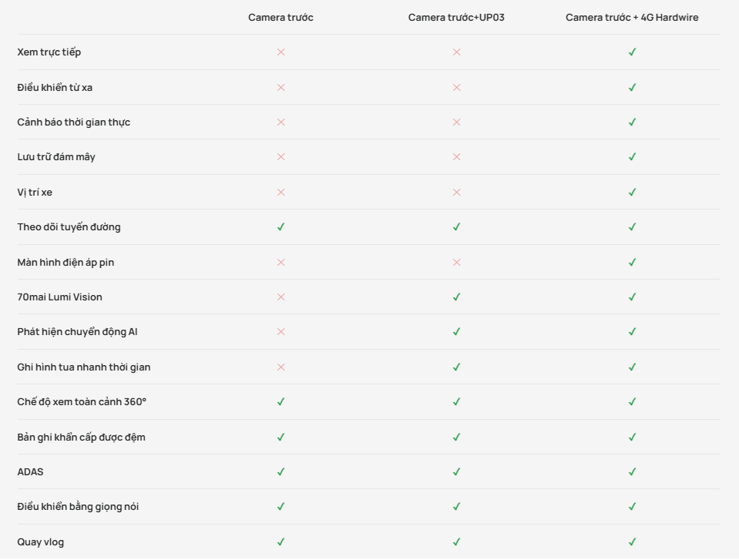Click the red cross for Xem trực tiếp under Camera trước
This screenshot has width=739, height=560.
coord(281,52)
